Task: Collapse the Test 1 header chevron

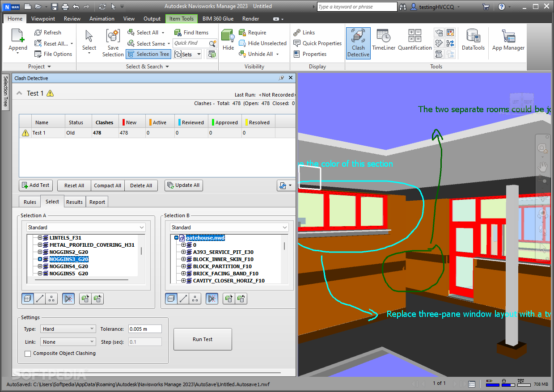Action: coord(19,93)
